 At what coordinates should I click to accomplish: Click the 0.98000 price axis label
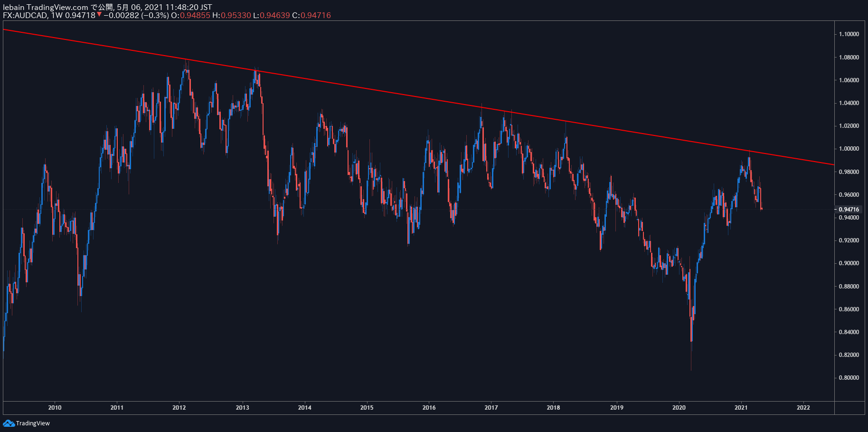[849, 172]
